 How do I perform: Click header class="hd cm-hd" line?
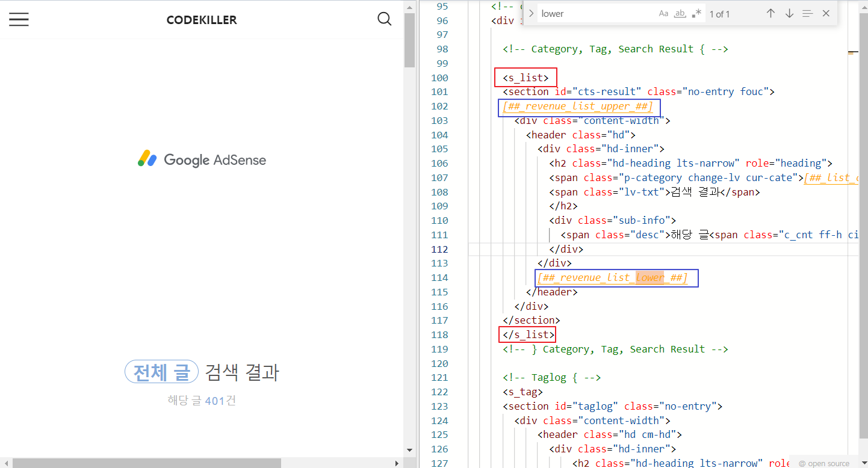(609, 434)
